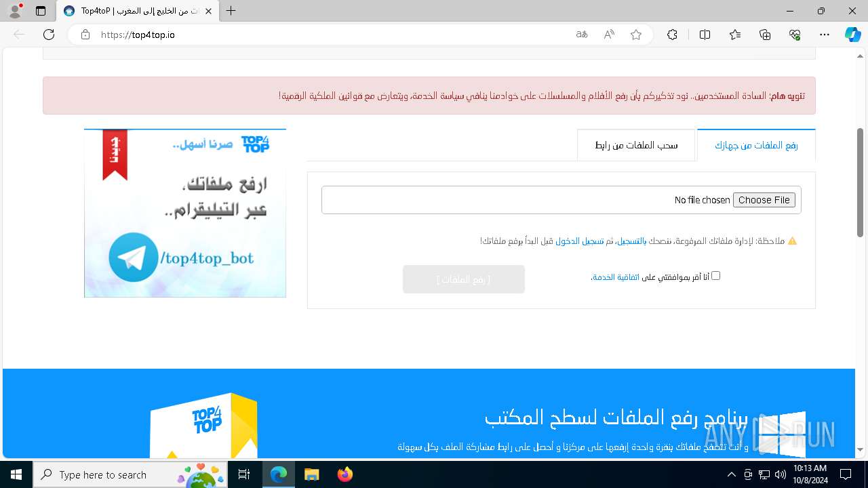Open the Windows Start menu
Image resolution: width=868 pixels, height=488 pixels.
[x=16, y=474]
